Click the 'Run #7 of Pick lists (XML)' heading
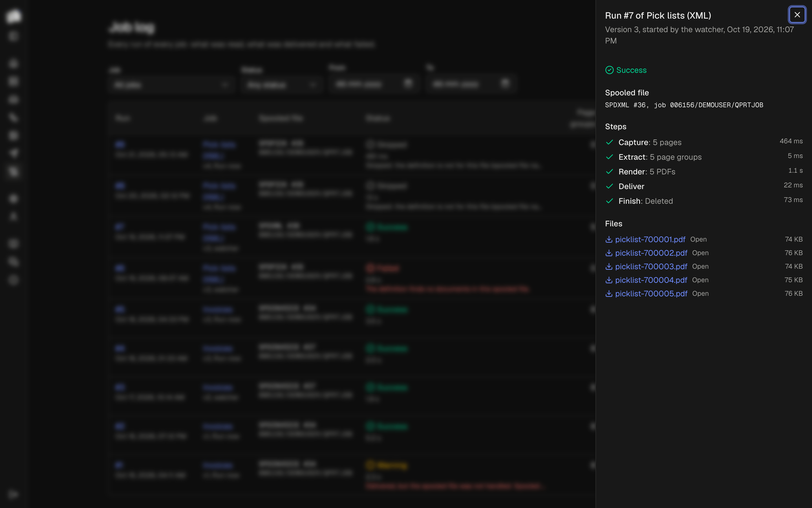The image size is (812, 508). [x=658, y=16]
